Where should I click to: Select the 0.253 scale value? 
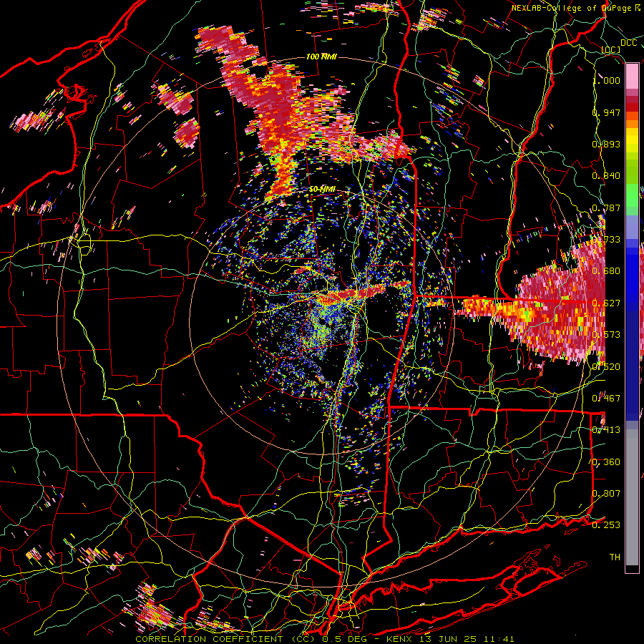coord(607,525)
